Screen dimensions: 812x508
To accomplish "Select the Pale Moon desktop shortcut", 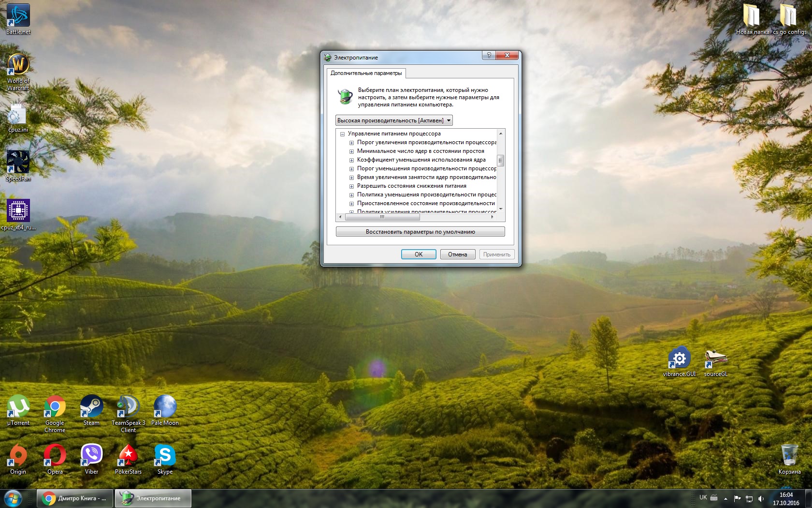I will click(x=165, y=410).
